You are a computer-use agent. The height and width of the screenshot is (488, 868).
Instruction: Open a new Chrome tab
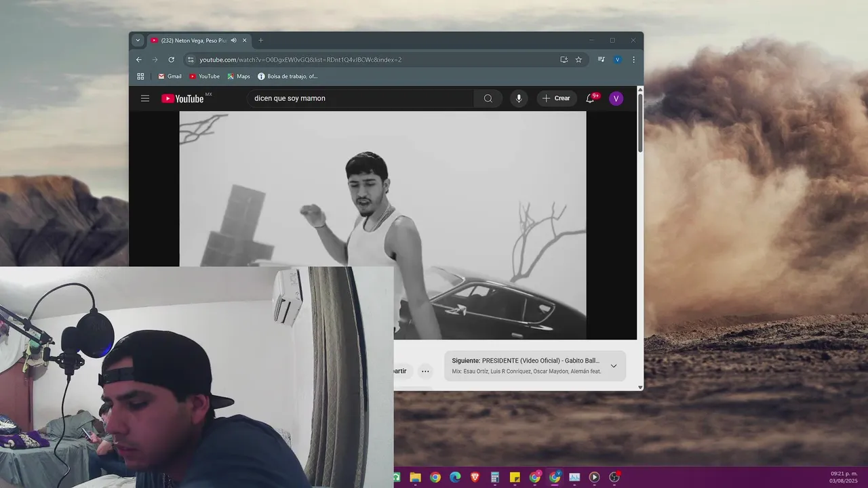point(260,41)
